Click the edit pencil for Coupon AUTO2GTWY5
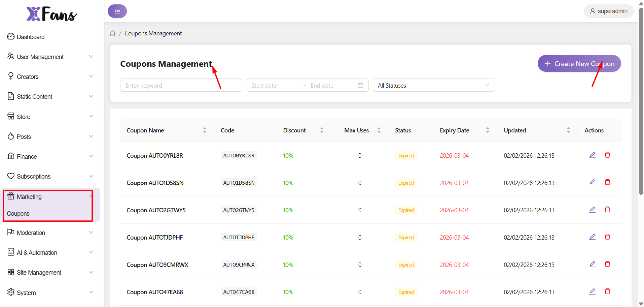 592,210
